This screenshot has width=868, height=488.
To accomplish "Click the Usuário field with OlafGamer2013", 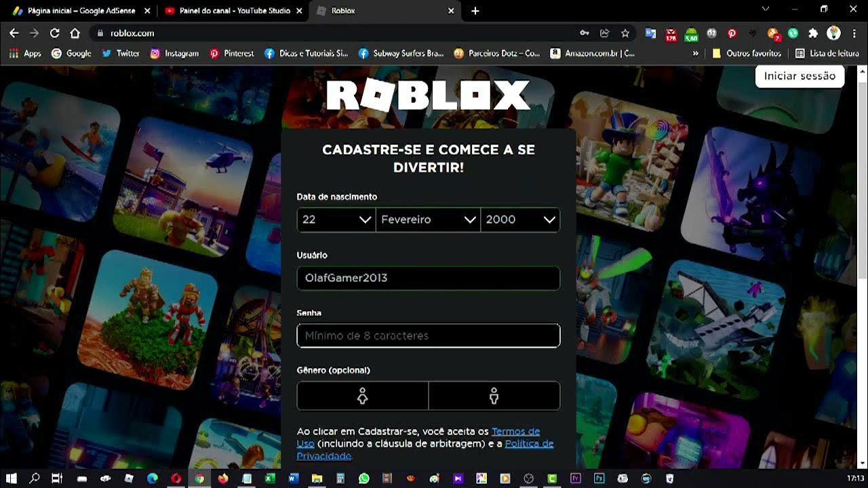I will 429,278.
